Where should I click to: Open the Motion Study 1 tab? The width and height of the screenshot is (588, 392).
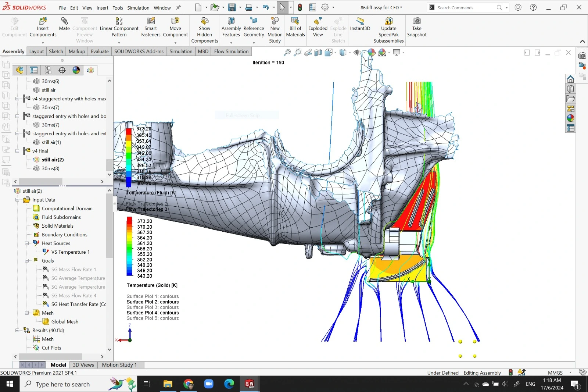[x=119, y=365]
